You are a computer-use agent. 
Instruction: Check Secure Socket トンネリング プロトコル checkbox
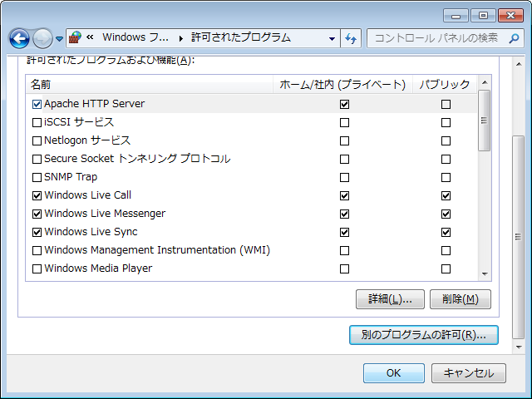[x=37, y=159]
